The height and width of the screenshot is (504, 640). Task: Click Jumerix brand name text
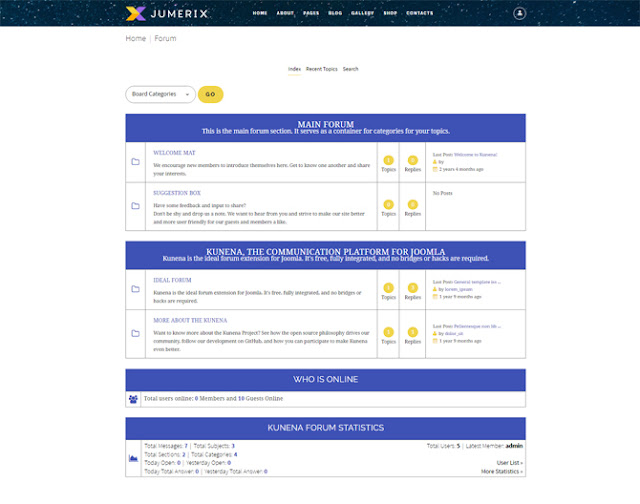coord(179,13)
